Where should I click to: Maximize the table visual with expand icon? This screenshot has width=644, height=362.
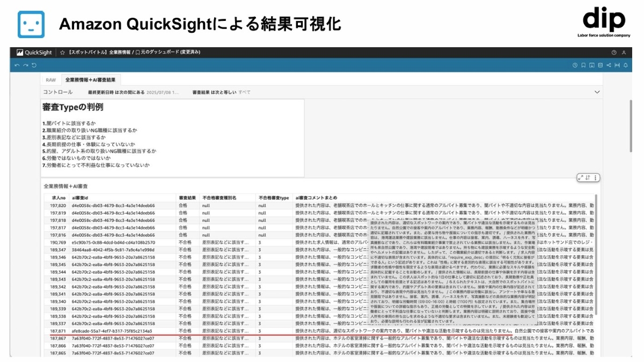pyautogui.click(x=581, y=178)
